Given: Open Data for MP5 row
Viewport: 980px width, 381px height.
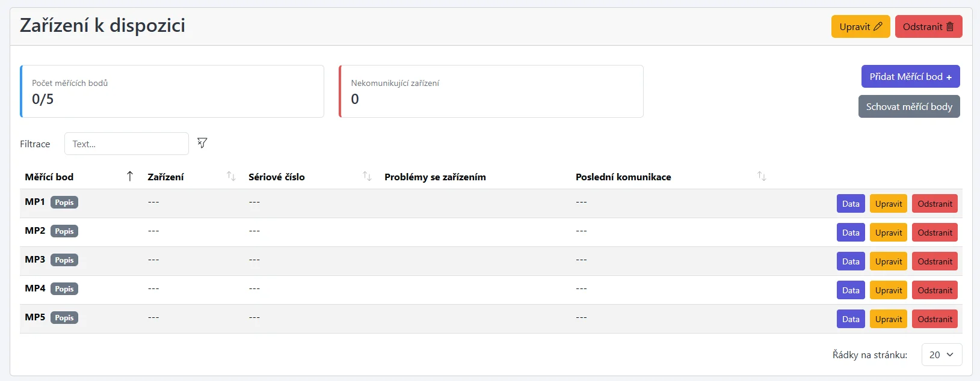Looking at the screenshot, I should (851, 319).
